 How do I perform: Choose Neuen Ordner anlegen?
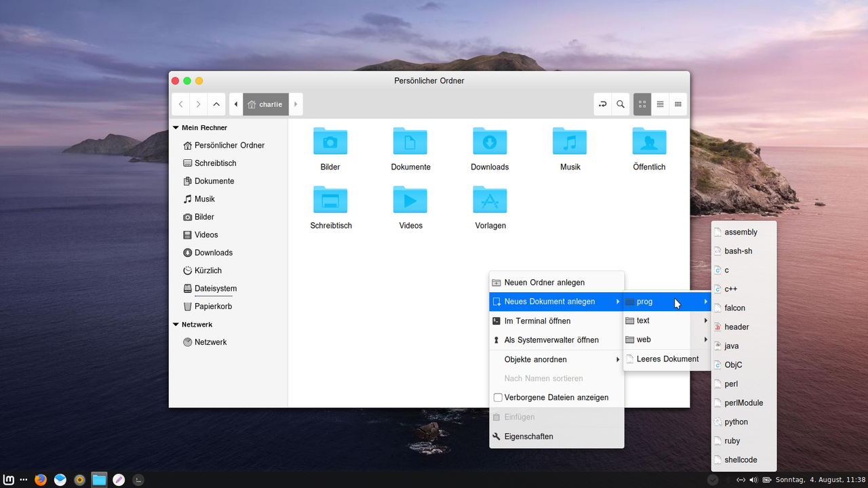pos(557,283)
